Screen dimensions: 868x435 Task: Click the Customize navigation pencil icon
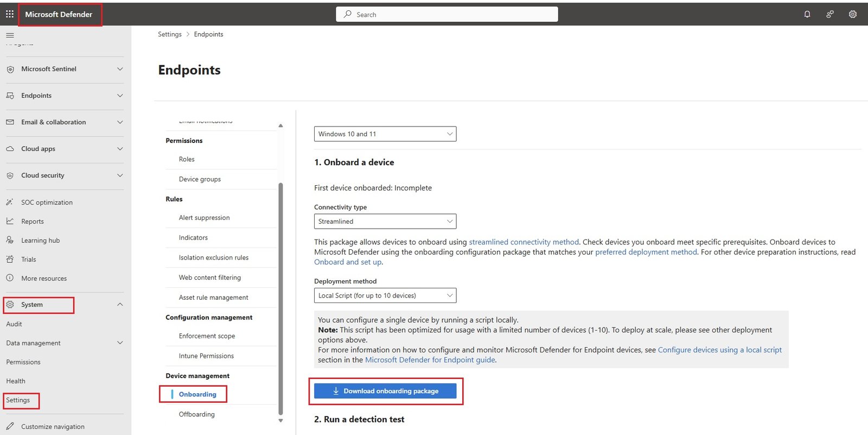point(10,426)
